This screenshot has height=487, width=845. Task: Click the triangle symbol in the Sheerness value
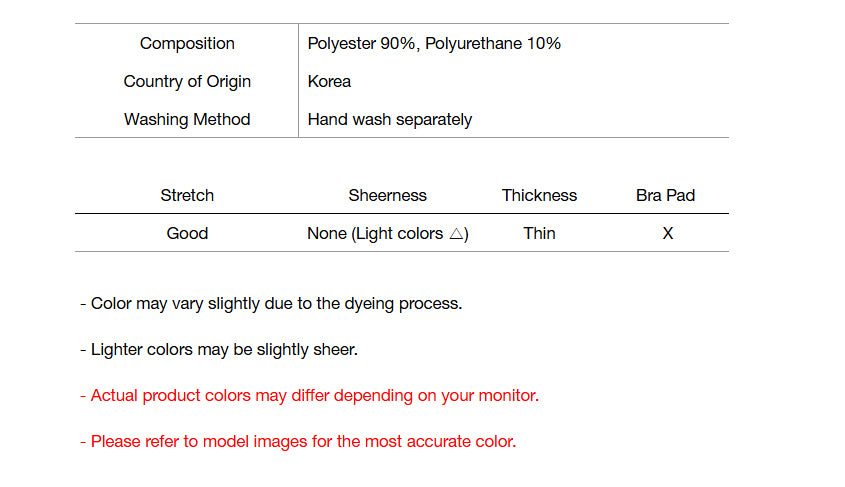click(x=455, y=234)
